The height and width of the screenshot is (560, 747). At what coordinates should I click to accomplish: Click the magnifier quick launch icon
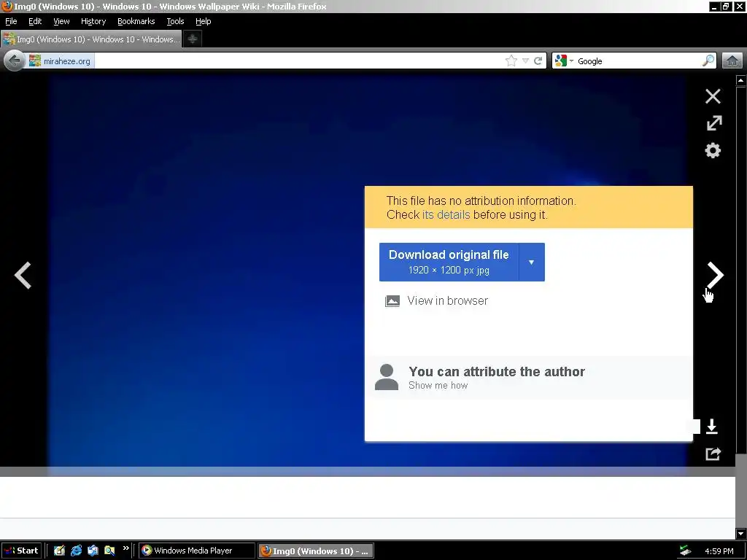pos(109,551)
